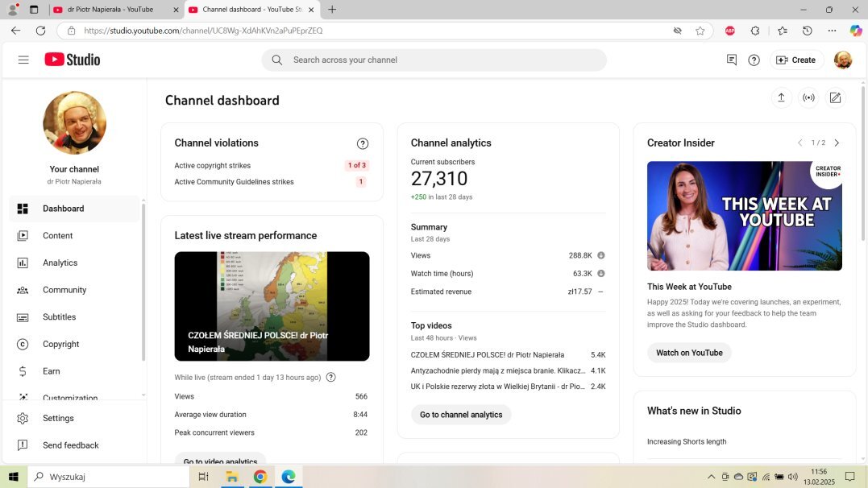Click the Watch on YouTube button
This screenshot has width=868, height=488.
tap(689, 353)
